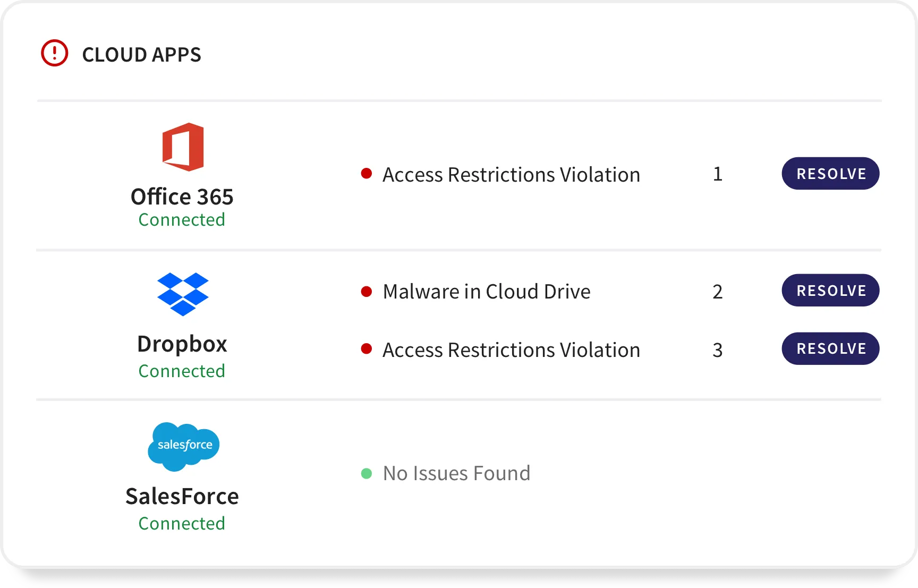918x588 pixels.
Task: Click red status dot in Office 365 row
Action: coord(366,173)
